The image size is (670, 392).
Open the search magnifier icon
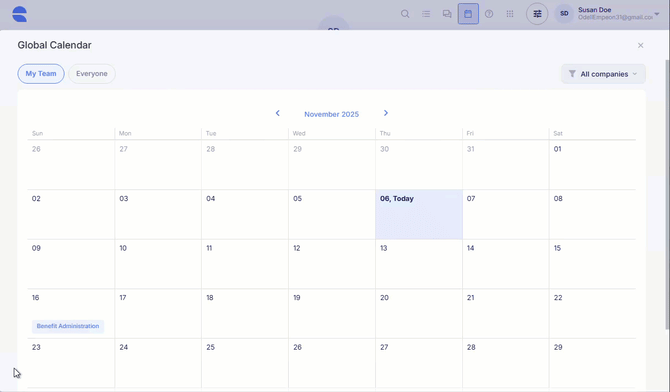tap(405, 14)
